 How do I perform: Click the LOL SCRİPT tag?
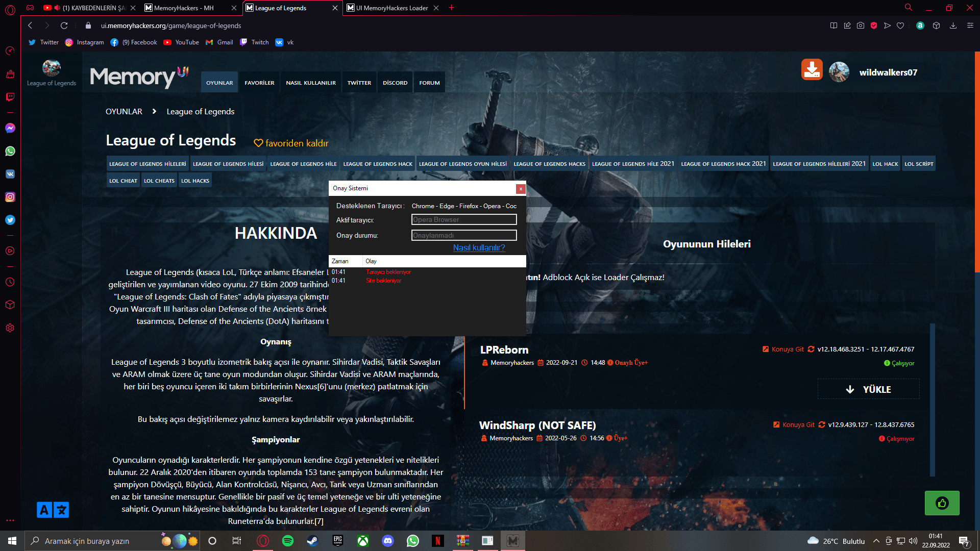919,164
